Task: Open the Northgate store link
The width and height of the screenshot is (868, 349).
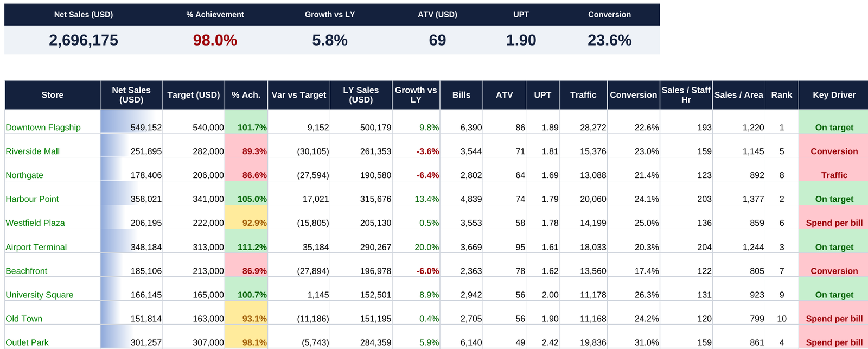Action: [x=24, y=175]
